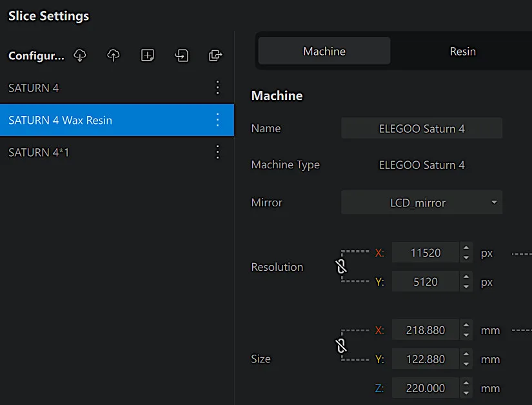Increase Size Z with the up arrow
The image size is (532, 405).
466,382
